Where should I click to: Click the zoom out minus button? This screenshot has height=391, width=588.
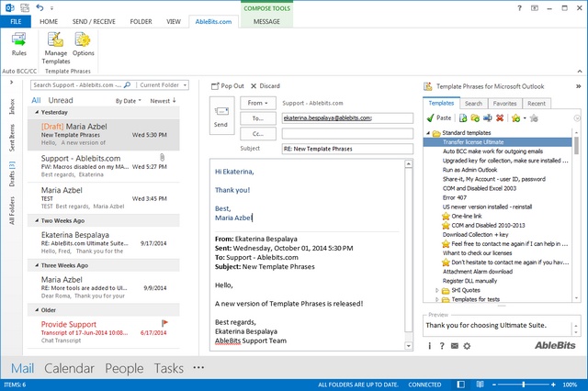point(494,385)
